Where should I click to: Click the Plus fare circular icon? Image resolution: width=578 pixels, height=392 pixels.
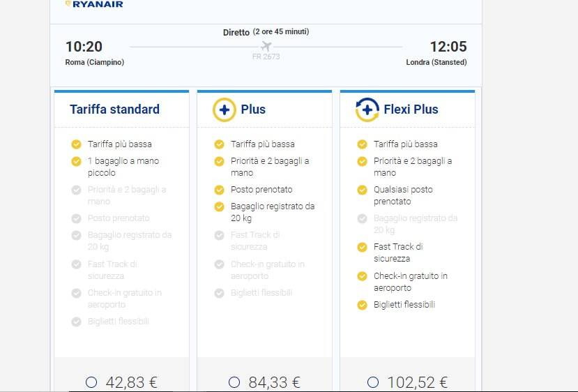pyautogui.click(x=225, y=110)
